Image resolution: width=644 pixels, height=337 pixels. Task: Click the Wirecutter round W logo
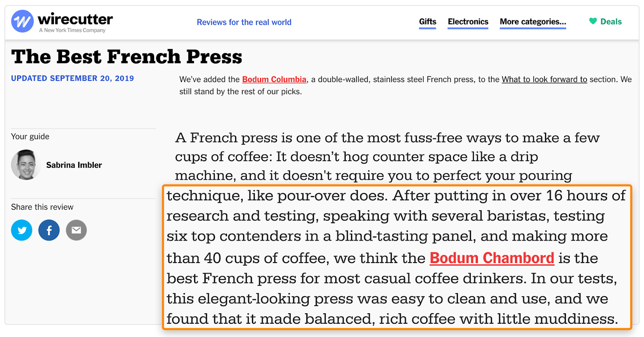[x=22, y=21]
